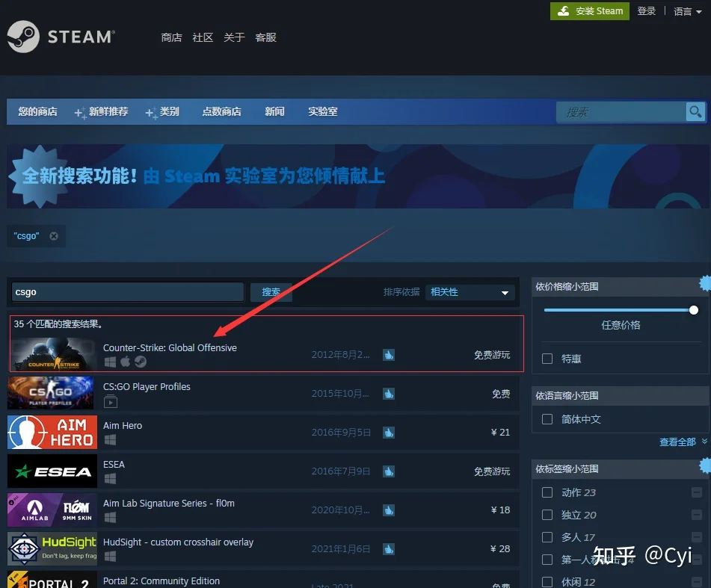The width and height of the screenshot is (711, 588).
Task: Check the 独立 tag filter
Action: click(x=547, y=515)
